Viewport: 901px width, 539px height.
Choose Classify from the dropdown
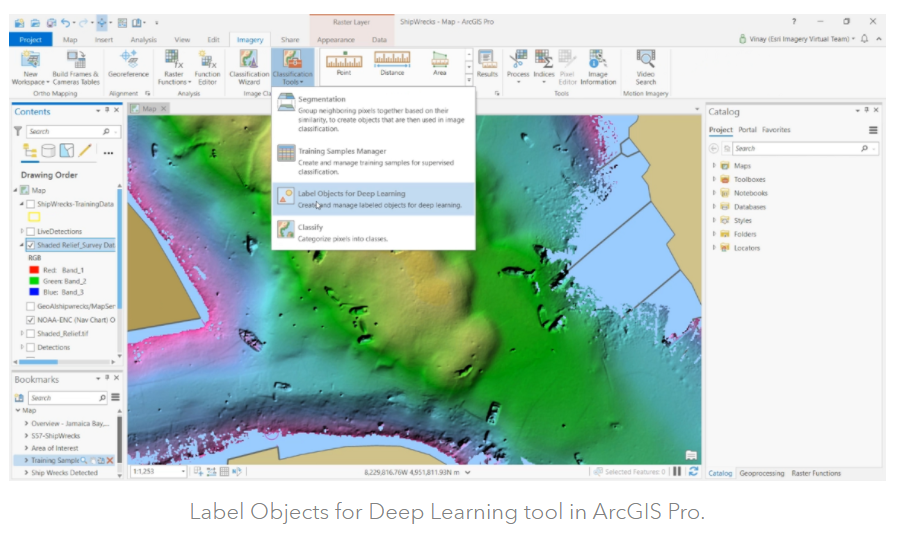point(374,232)
